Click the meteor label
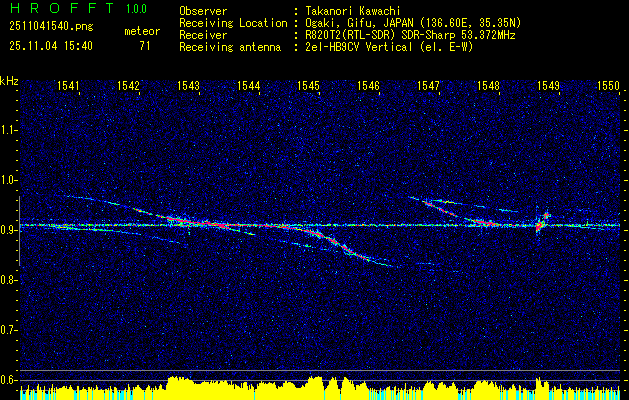 pyautogui.click(x=142, y=31)
